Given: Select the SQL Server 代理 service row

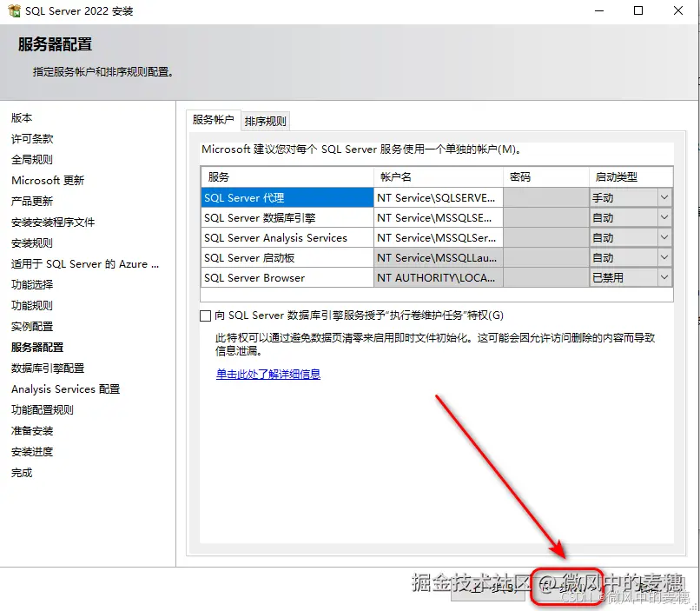Looking at the screenshot, I should tap(287, 197).
